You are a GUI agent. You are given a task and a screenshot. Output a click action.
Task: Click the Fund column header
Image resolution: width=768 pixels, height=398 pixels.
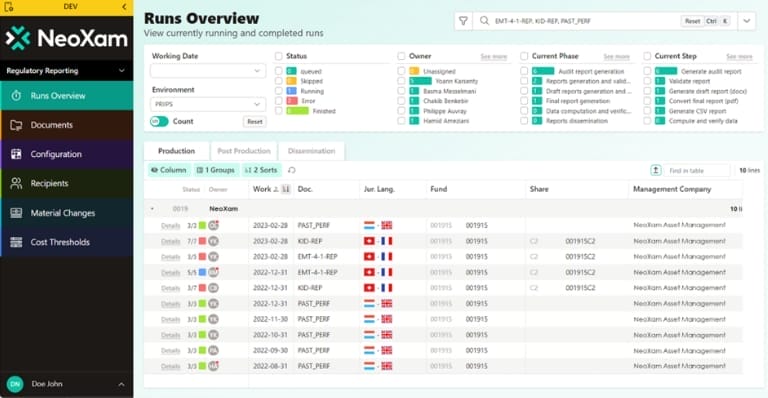coord(439,189)
